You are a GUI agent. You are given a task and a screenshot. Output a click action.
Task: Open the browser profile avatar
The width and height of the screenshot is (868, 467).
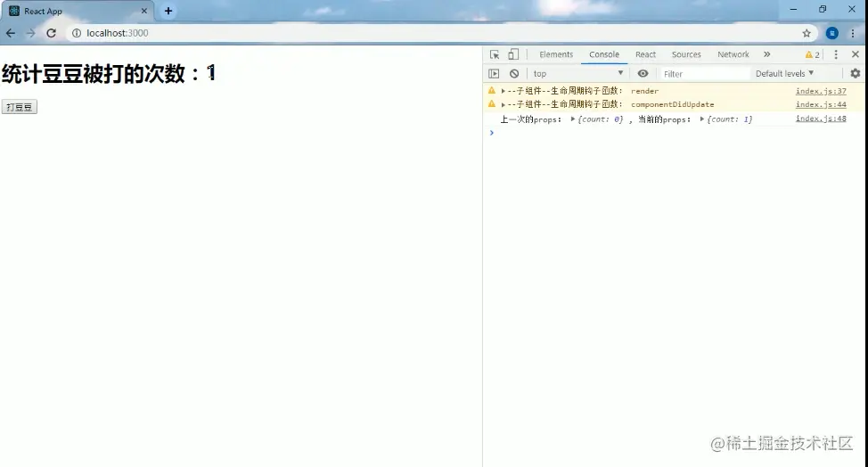pos(832,33)
